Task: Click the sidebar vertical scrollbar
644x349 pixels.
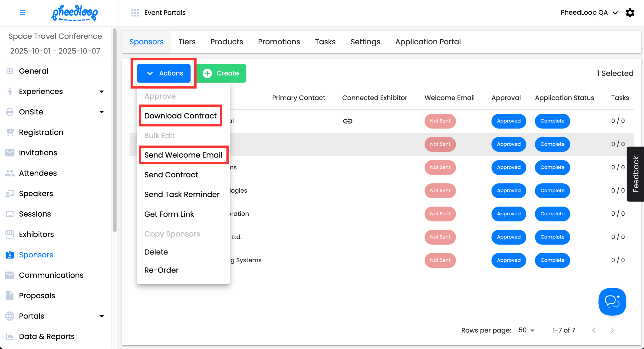Action: coord(115,130)
